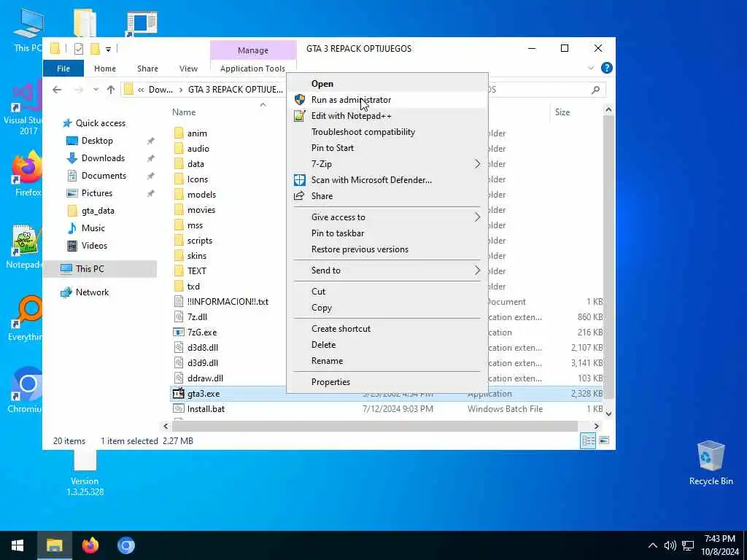Image resolution: width=747 pixels, height=560 pixels.
Task: Open Videos in navigation pane
Action: coord(94,246)
